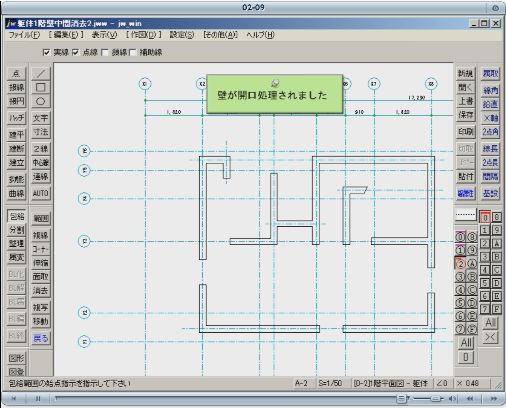This screenshot has width=506, height=409.
Task: Select the 鉛直 vertical angle tool
Action: pyautogui.click(x=490, y=104)
